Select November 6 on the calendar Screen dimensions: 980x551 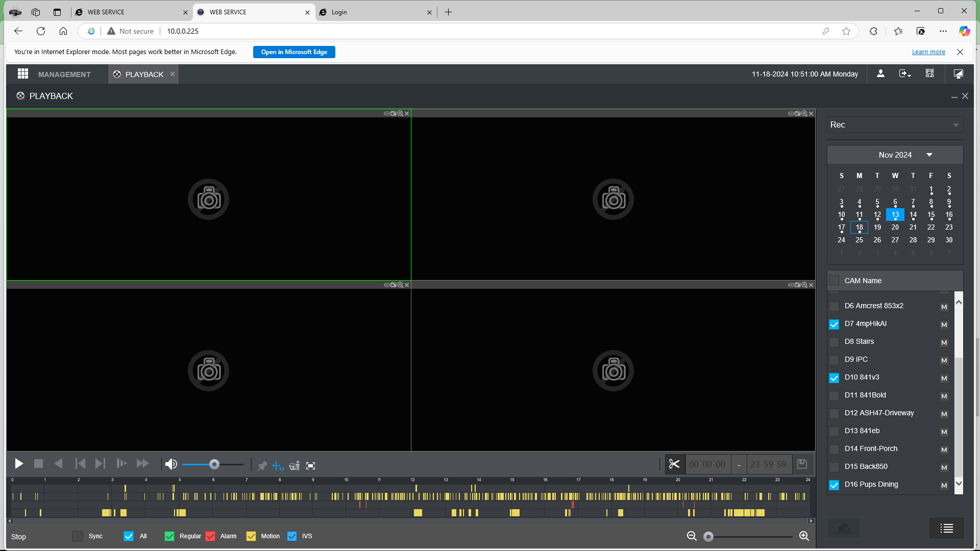coord(895,202)
